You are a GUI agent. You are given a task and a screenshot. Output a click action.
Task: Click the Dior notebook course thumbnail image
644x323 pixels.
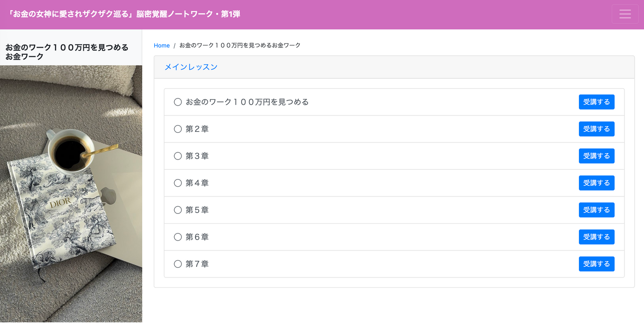click(71, 194)
